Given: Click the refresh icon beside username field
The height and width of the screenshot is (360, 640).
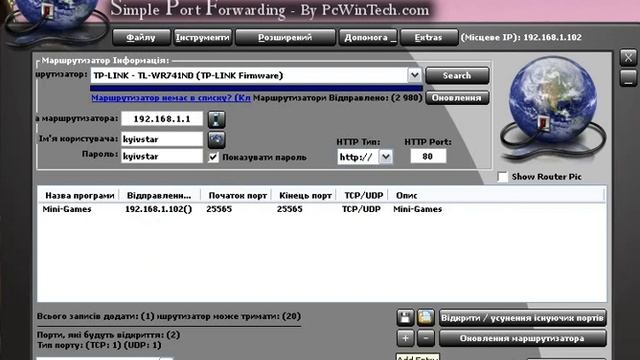Looking at the screenshot, I should (216, 139).
